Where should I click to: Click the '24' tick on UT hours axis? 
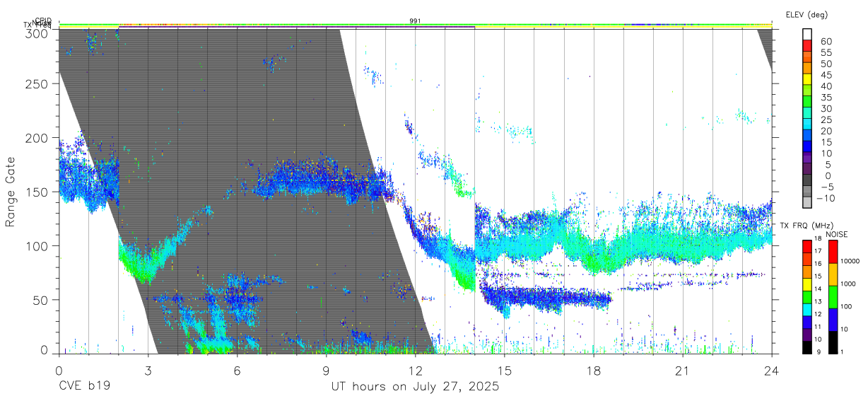[x=771, y=371]
